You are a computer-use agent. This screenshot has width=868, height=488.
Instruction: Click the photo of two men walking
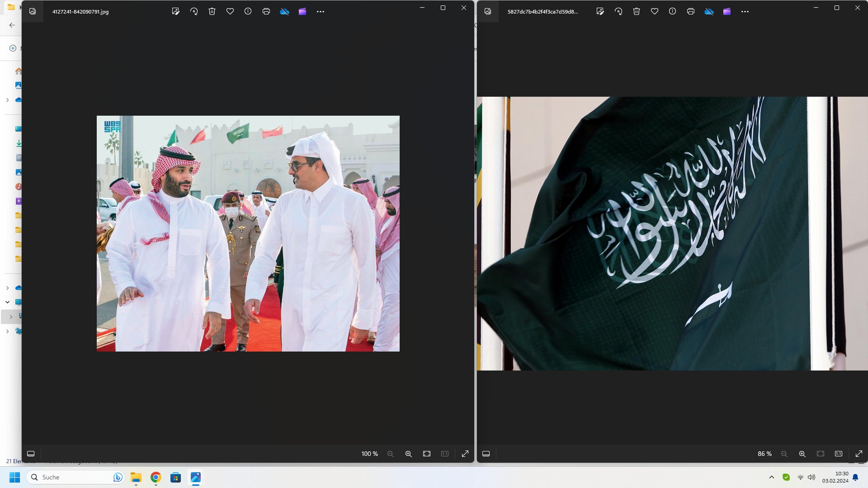[248, 233]
